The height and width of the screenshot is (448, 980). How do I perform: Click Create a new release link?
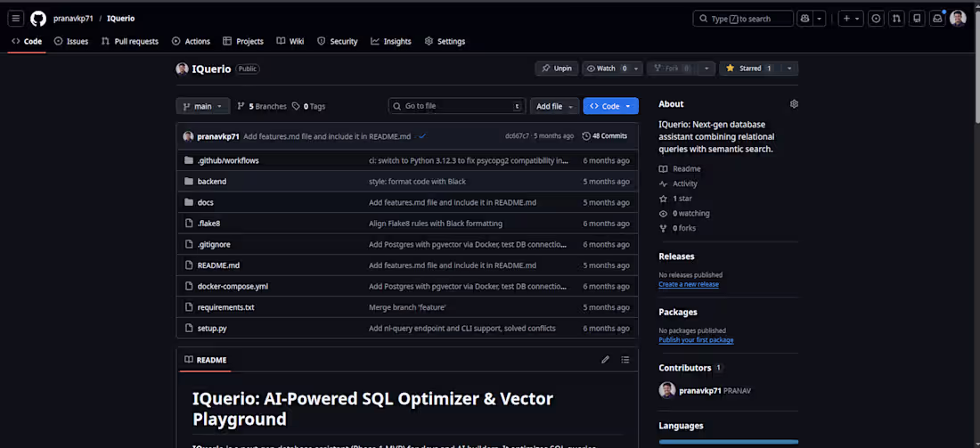[x=688, y=284]
